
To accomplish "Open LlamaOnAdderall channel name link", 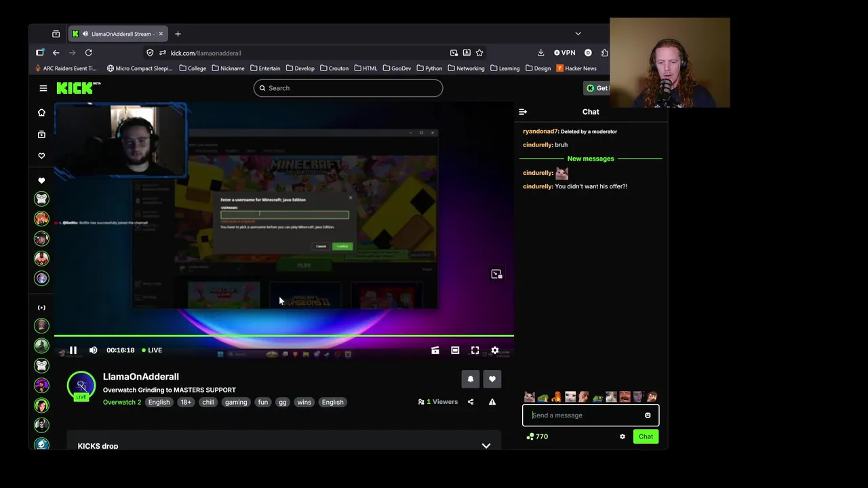I will click(x=141, y=377).
